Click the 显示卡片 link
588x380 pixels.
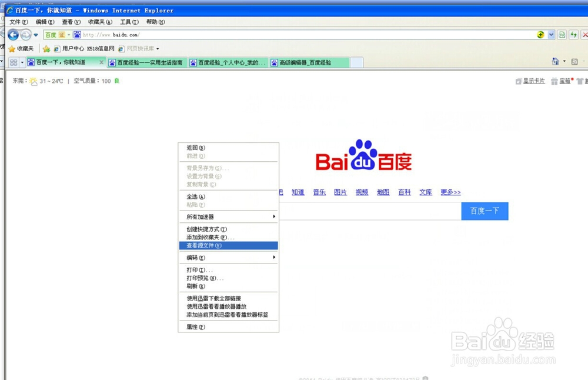(534, 81)
